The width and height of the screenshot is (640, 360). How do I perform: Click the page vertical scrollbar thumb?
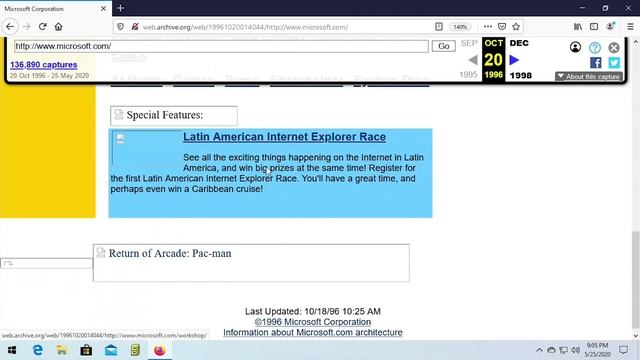636,279
